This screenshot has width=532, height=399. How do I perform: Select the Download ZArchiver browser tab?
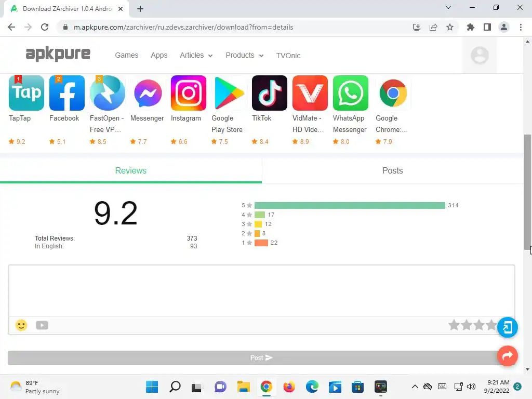67,9
